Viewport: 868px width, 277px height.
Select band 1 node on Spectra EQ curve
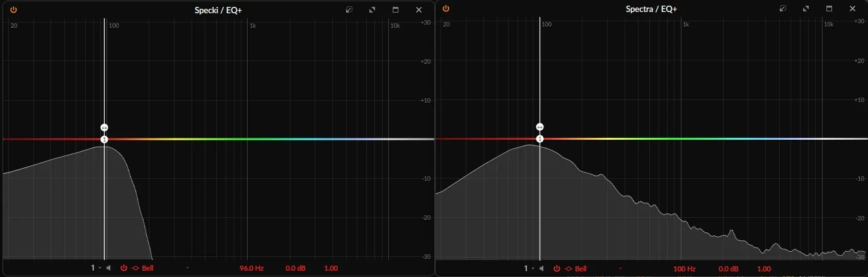click(540, 139)
